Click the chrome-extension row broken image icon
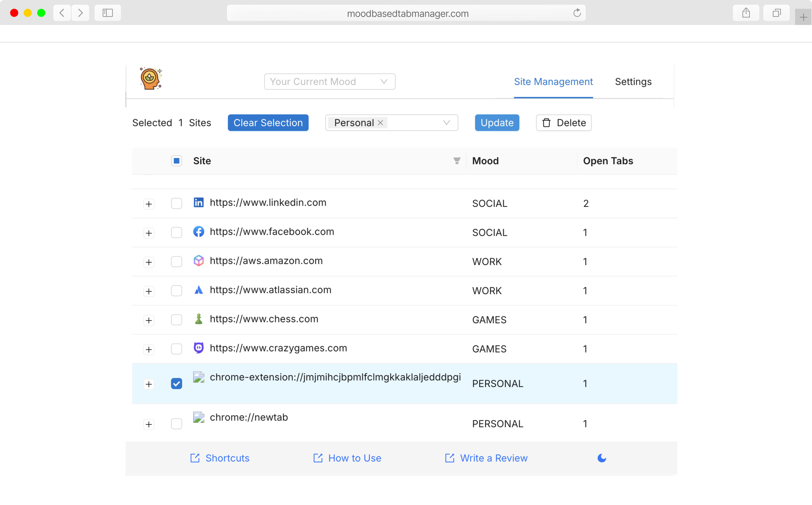 tap(198, 377)
